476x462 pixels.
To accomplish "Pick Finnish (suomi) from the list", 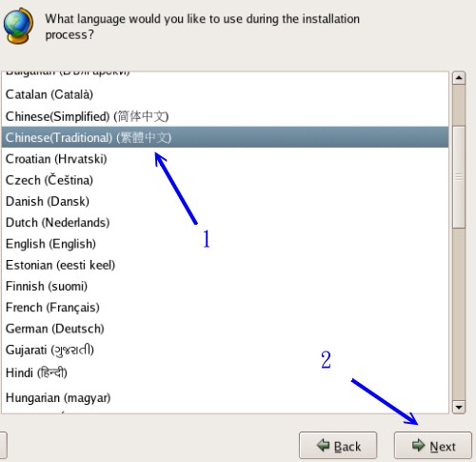I will tap(225, 287).
